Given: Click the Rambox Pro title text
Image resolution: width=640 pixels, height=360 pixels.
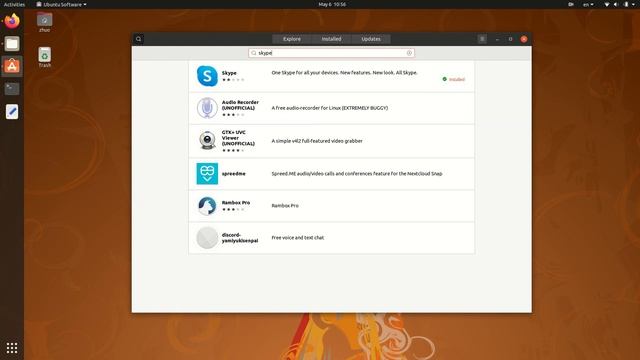Looking at the screenshot, I should pyautogui.click(x=236, y=202).
